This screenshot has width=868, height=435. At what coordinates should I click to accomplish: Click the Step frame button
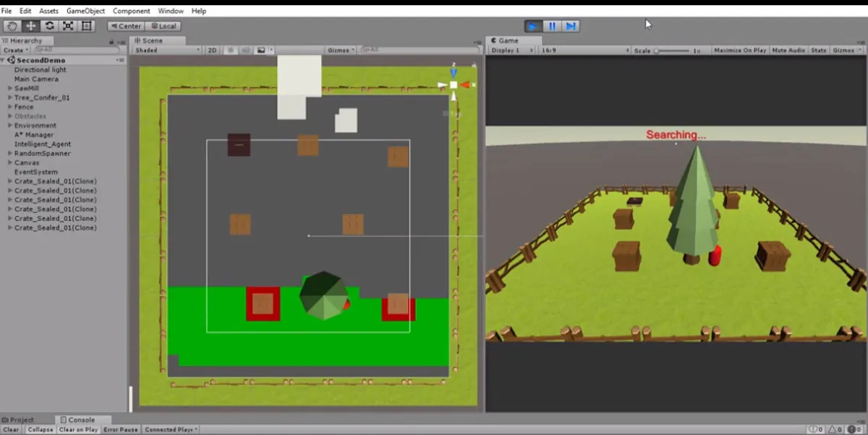571,26
